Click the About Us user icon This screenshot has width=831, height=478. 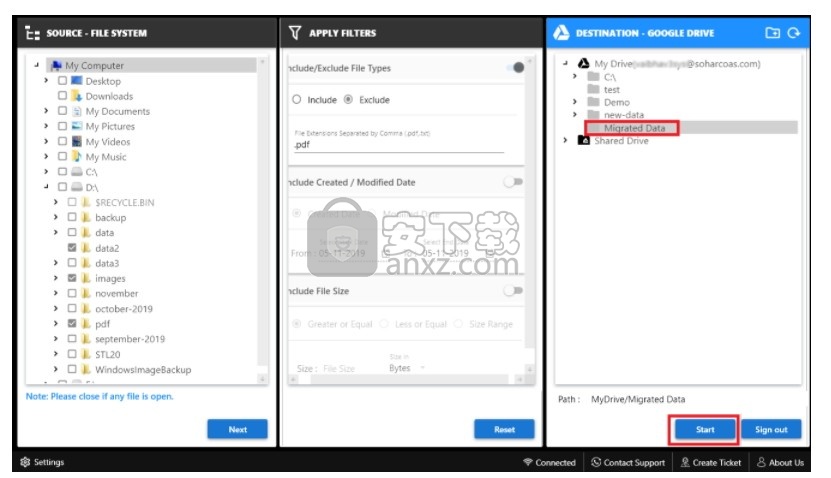[x=762, y=462]
